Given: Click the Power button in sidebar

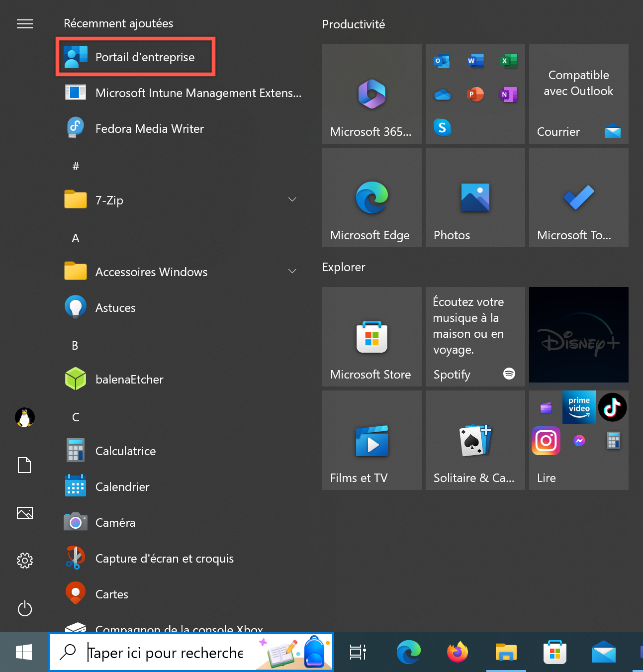Looking at the screenshot, I should pyautogui.click(x=25, y=608).
